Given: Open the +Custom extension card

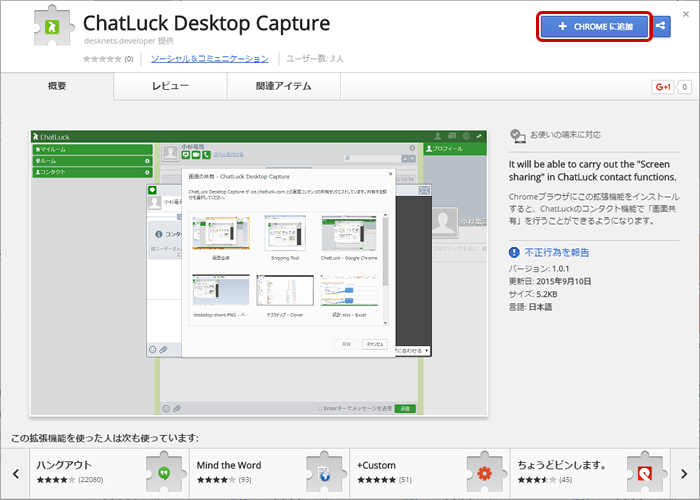Looking at the screenshot, I should tap(430, 474).
